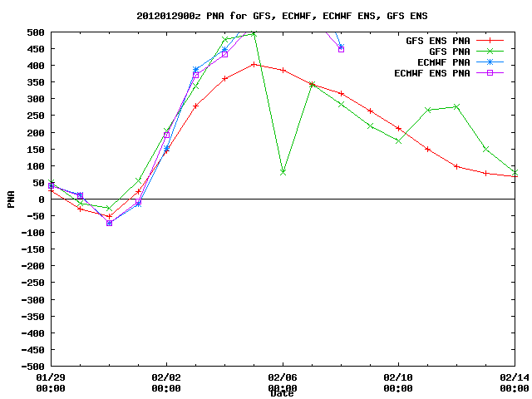Click the last purple ECMWF ENS square near 450
The height and width of the screenshot is (399, 532).
point(342,50)
